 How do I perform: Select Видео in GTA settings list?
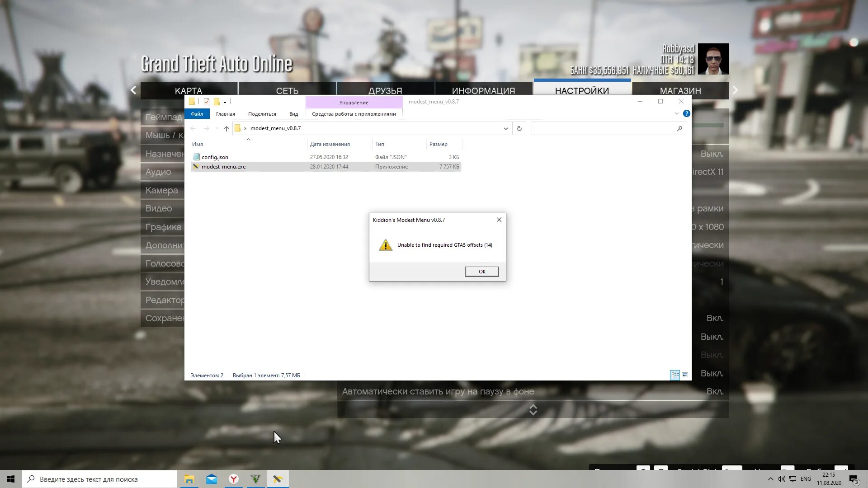tap(163, 208)
